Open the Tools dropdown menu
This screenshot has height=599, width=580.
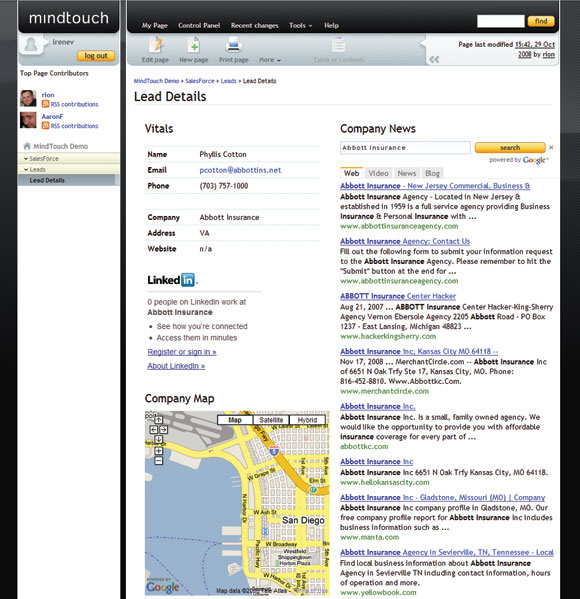click(300, 26)
